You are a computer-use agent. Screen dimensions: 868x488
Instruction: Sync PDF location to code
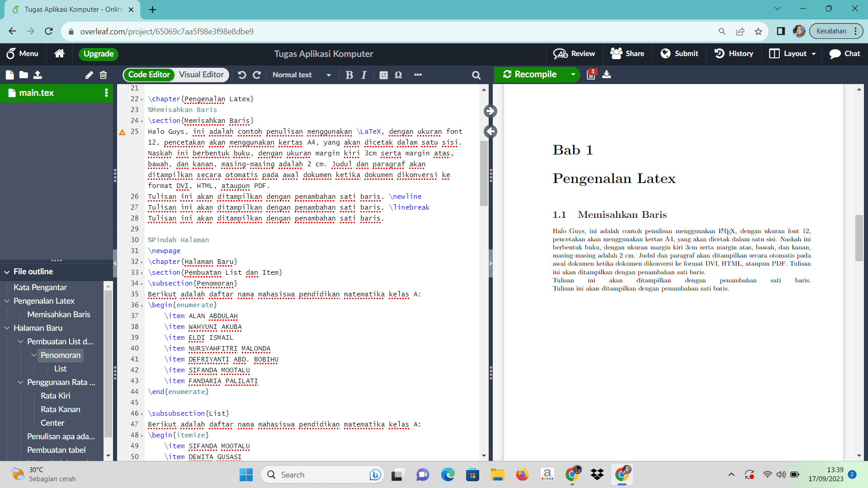491,131
